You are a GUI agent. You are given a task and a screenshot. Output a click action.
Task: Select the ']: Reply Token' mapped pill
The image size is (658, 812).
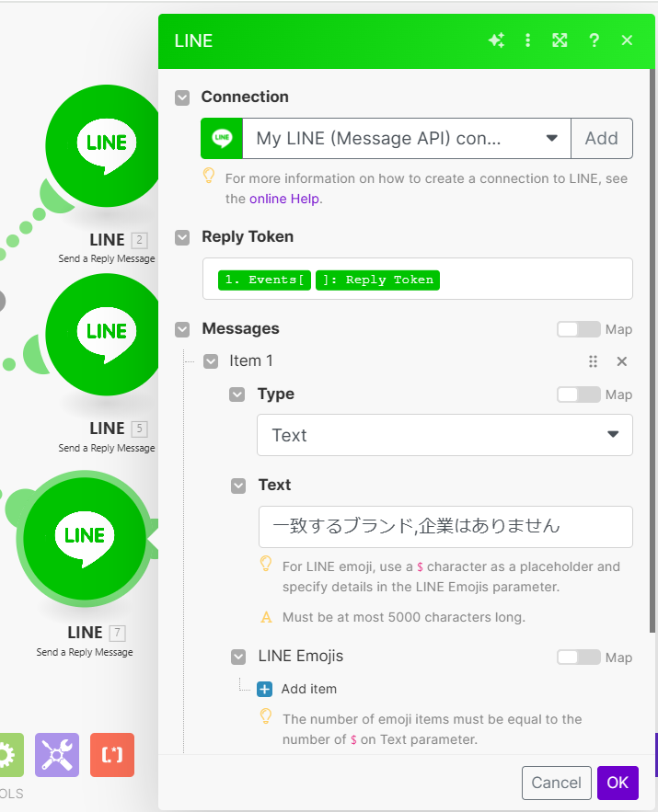tap(377, 280)
